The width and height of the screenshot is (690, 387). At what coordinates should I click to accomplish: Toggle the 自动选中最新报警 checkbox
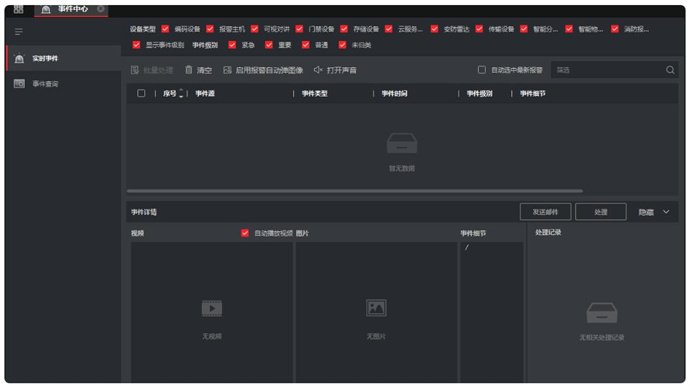click(482, 70)
